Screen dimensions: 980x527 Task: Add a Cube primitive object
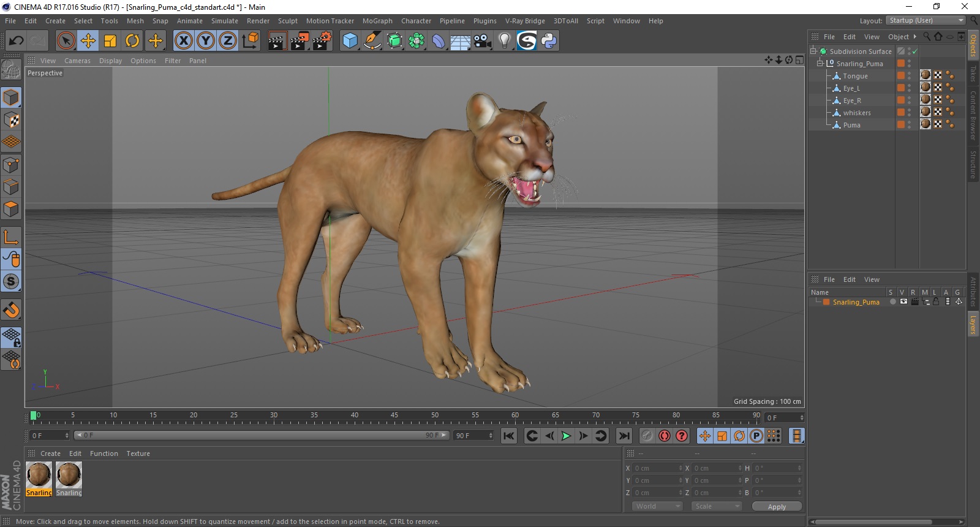(350, 41)
